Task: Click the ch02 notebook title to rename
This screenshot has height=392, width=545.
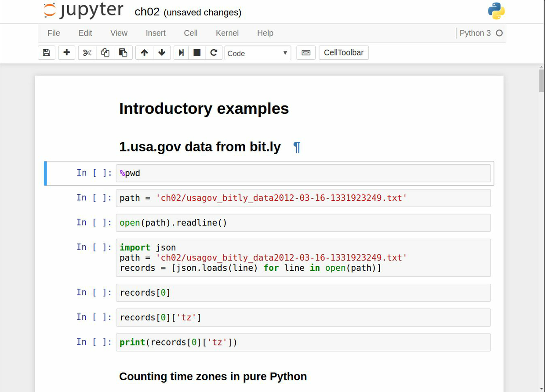Action: [x=147, y=12]
